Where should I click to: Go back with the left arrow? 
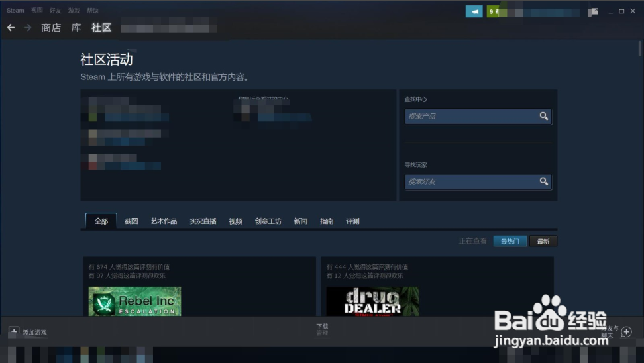(11, 28)
